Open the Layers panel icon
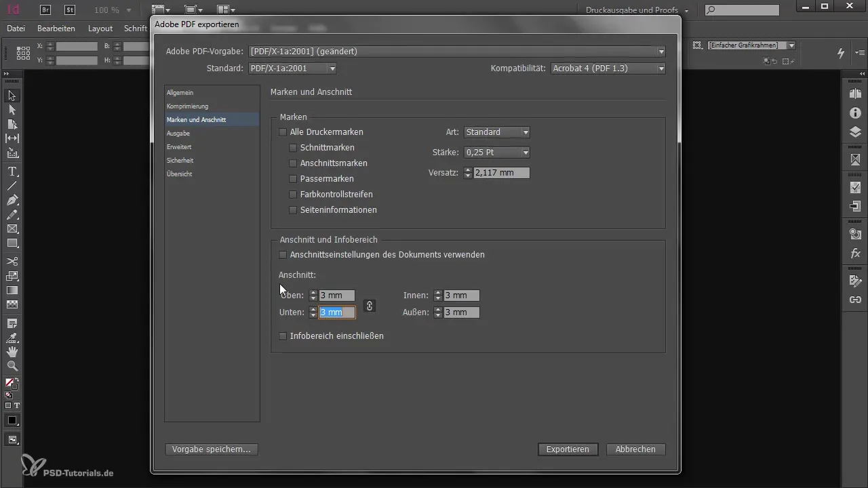Image resolution: width=868 pixels, height=488 pixels. 855,131
